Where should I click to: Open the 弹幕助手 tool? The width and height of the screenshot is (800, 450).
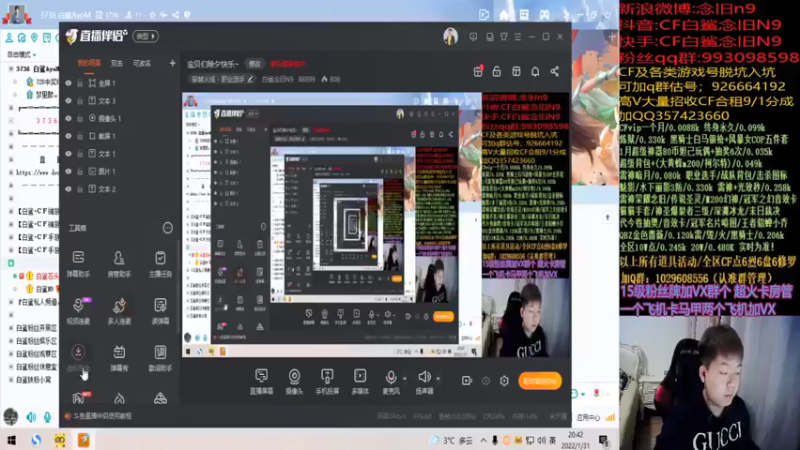tap(78, 263)
